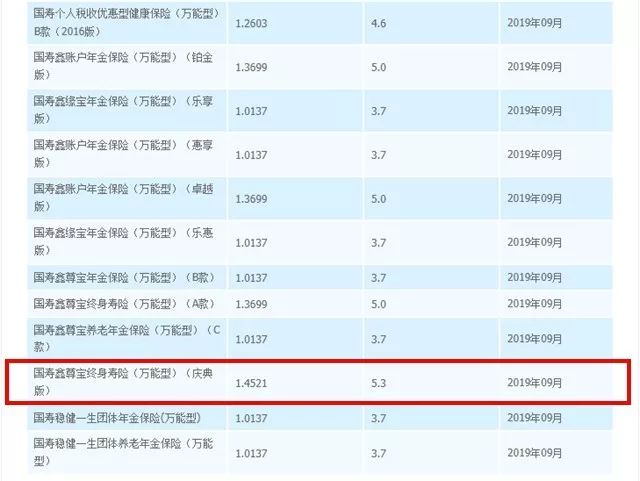Image resolution: width=640 pixels, height=481 pixels.
Task: Click the 4.6 rate cell
Action: click(378, 23)
